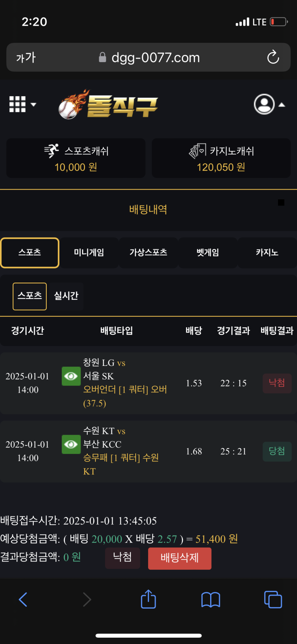Open the Safari tabs overview icon
This screenshot has height=644, width=297.
click(x=273, y=599)
